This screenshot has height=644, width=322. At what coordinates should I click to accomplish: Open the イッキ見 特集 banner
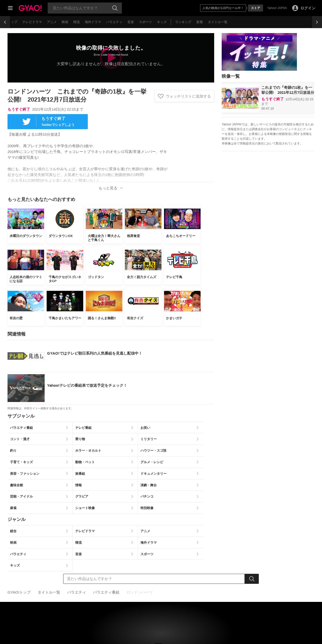259,52
